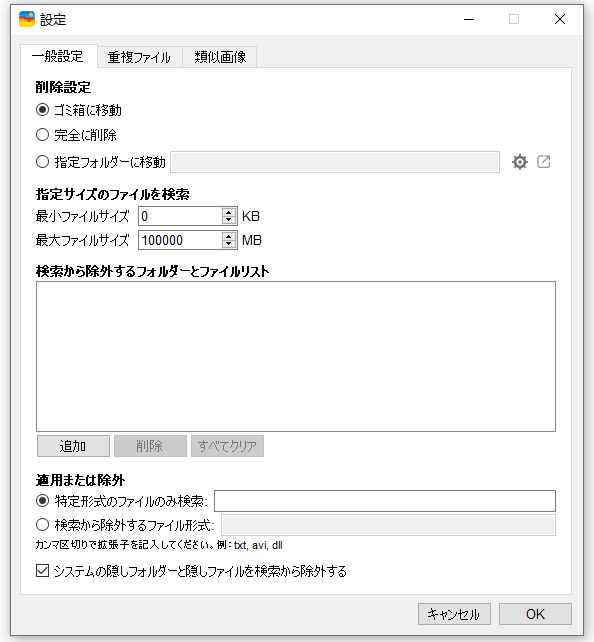
Task: Switch to the 重複ファイル tab
Action: (139, 57)
